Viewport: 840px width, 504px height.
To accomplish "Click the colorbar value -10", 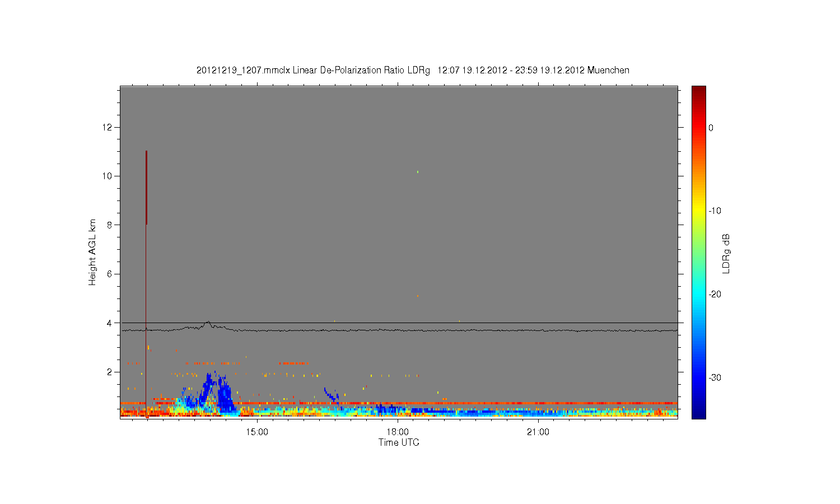I will [715, 211].
